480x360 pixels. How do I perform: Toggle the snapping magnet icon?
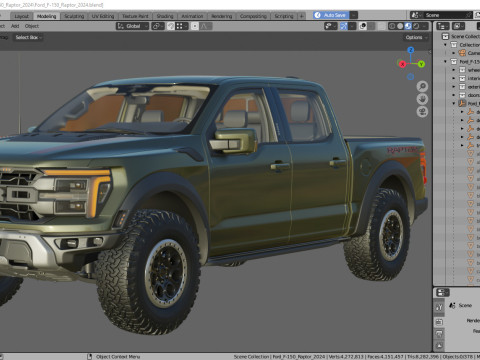point(170,26)
